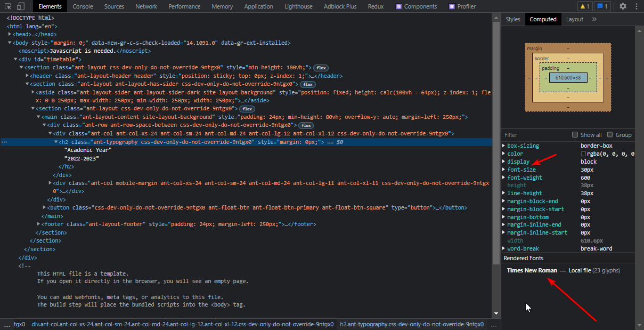Screen dimensions: 644x330
Task: Expand the box-sizing computed property
Action: pyautogui.click(x=504, y=146)
